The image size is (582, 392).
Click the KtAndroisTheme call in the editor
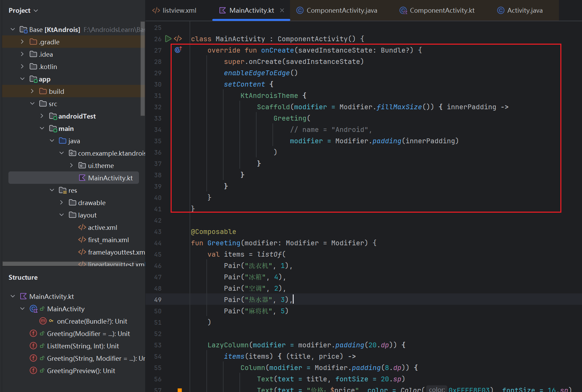(269, 96)
